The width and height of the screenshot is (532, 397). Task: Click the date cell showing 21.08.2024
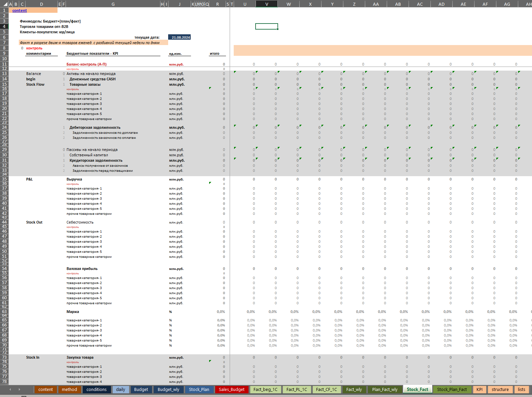[x=180, y=37]
